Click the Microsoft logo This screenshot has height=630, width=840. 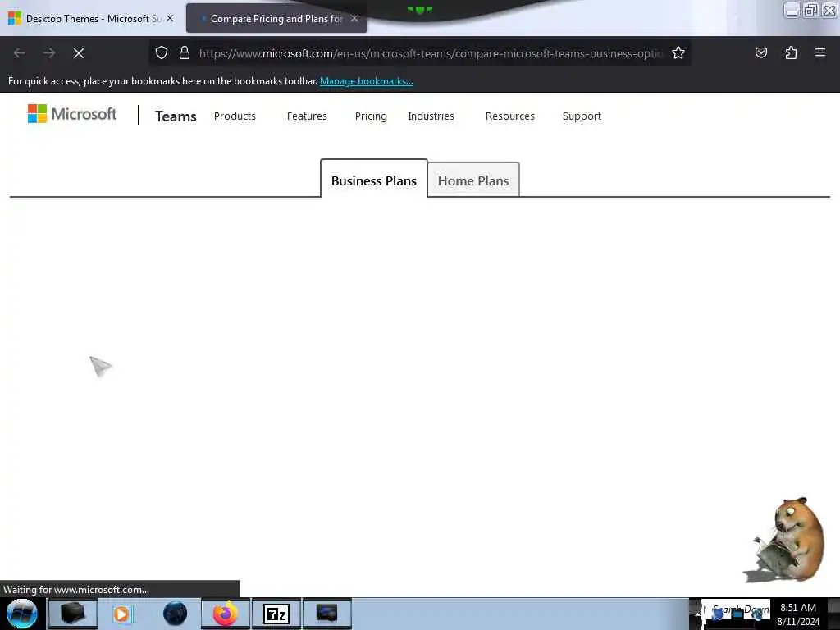pyautogui.click(x=72, y=113)
